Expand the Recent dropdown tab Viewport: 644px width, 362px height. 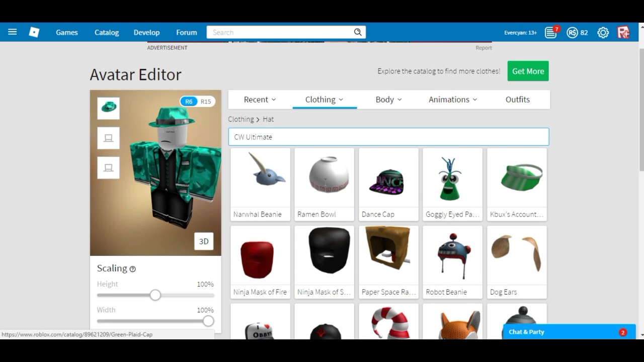pyautogui.click(x=260, y=100)
